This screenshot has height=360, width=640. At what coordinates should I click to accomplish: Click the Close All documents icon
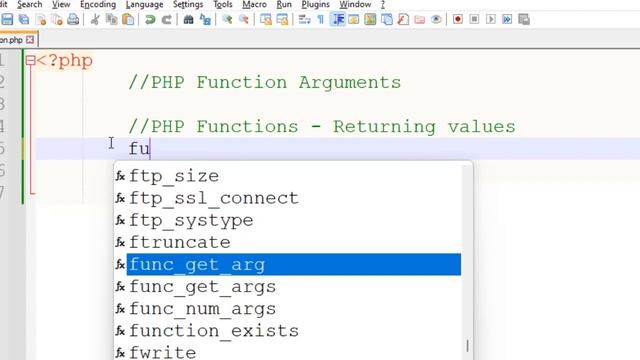click(57, 19)
